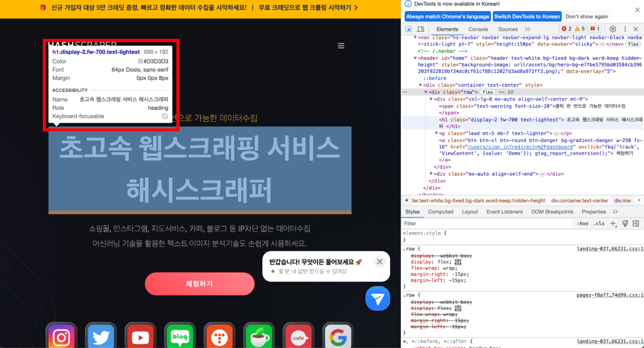
Task: Select the div.row breadcrumb item
Action: 622,201
